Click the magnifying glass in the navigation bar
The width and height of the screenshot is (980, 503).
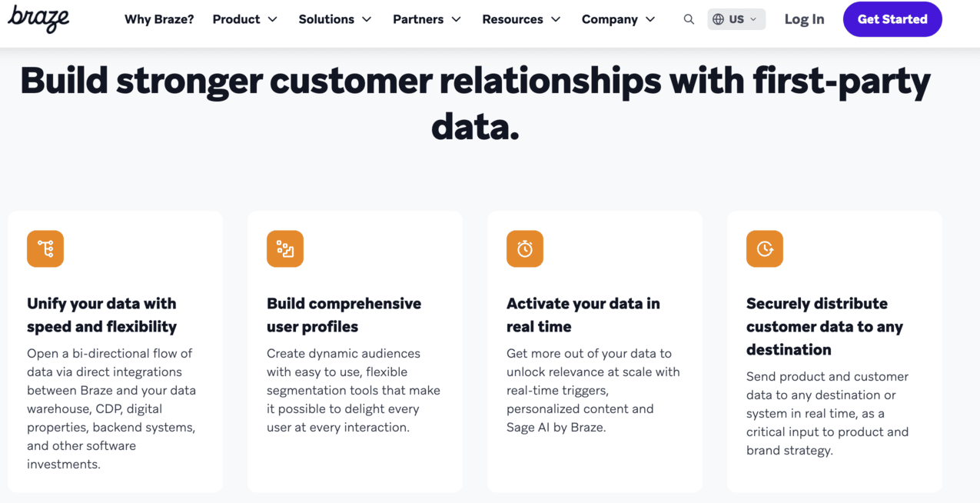(689, 19)
